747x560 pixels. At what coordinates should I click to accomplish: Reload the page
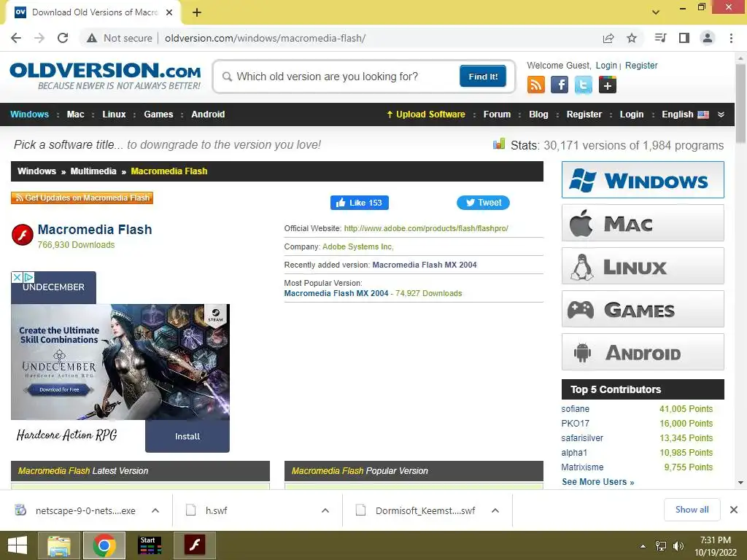pyautogui.click(x=63, y=38)
